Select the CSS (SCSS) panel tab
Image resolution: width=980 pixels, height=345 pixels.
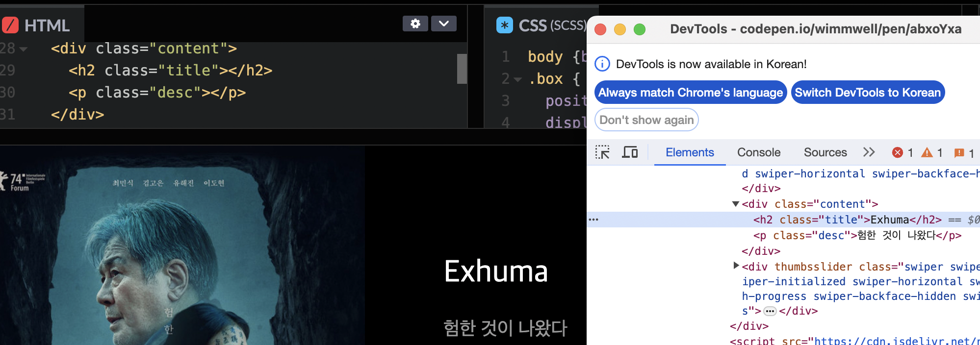[x=542, y=25]
